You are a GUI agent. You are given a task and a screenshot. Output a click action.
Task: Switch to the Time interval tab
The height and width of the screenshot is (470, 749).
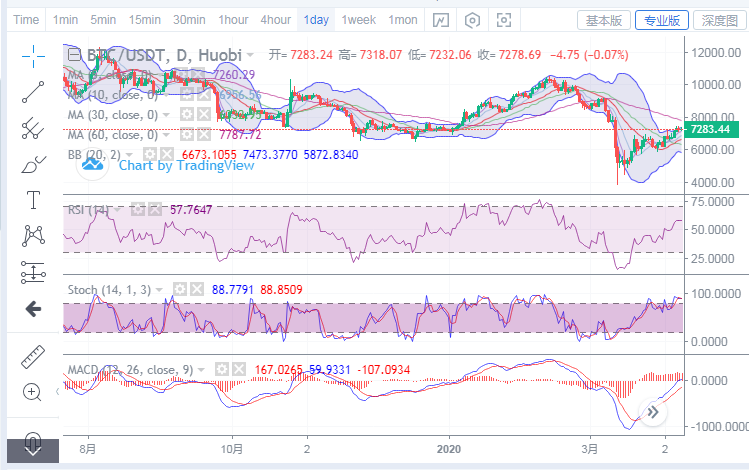pyautogui.click(x=26, y=20)
